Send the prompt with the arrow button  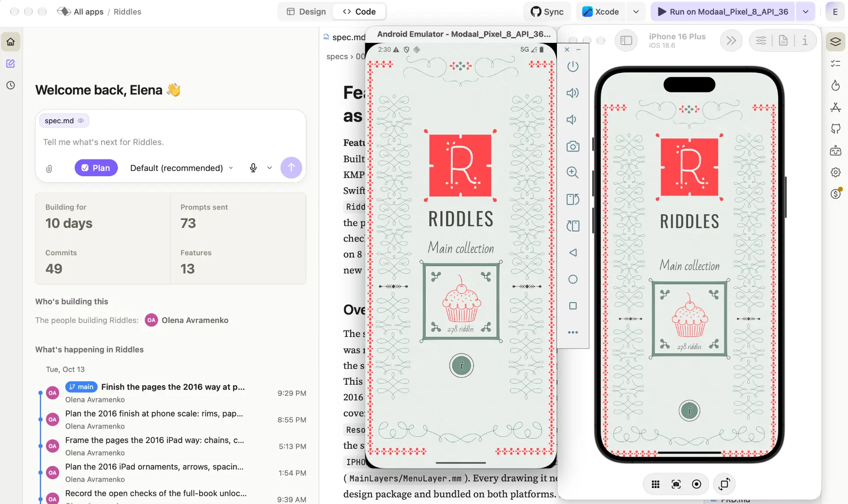click(291, 168)
